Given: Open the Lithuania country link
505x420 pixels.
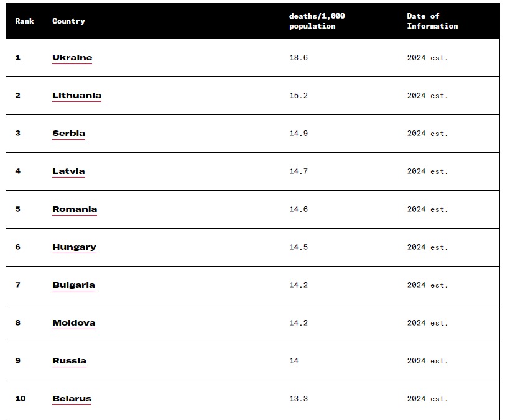Looking at the screenshot, I should (76, 96).
